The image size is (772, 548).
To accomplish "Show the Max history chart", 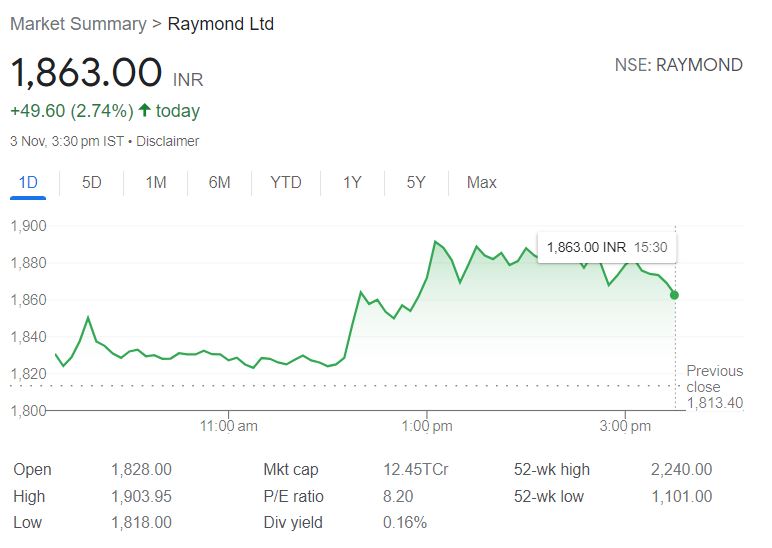I will pos(481,182).
